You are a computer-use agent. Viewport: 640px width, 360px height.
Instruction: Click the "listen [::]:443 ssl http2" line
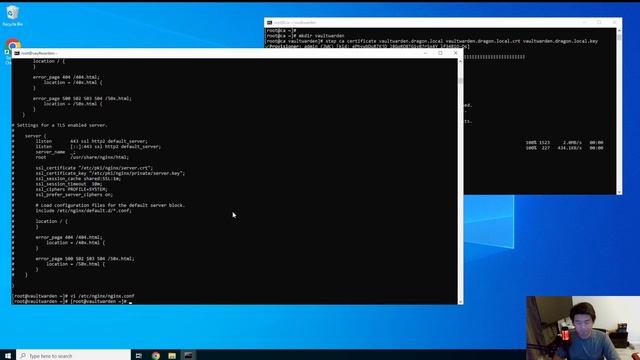point(98,147)
